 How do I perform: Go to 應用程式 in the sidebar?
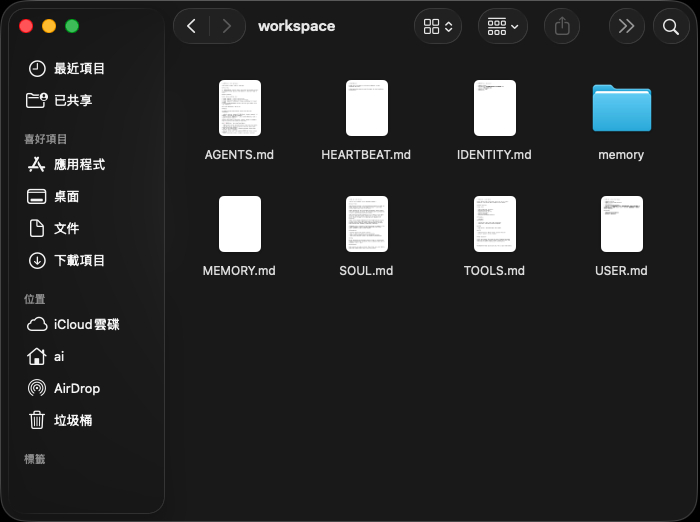click(x=79, y=164)
